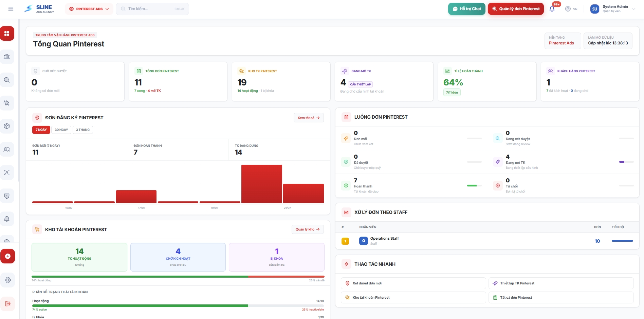644x319 pixels.
Task: Click the face-scan sidebar icon
Action: coord(7,173)
